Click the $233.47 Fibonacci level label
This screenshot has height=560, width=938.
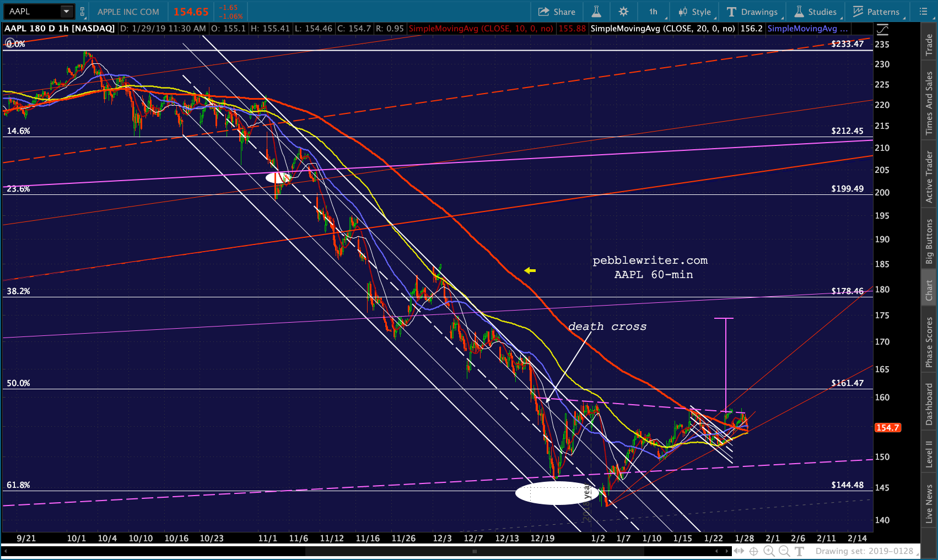coord(847,44)
